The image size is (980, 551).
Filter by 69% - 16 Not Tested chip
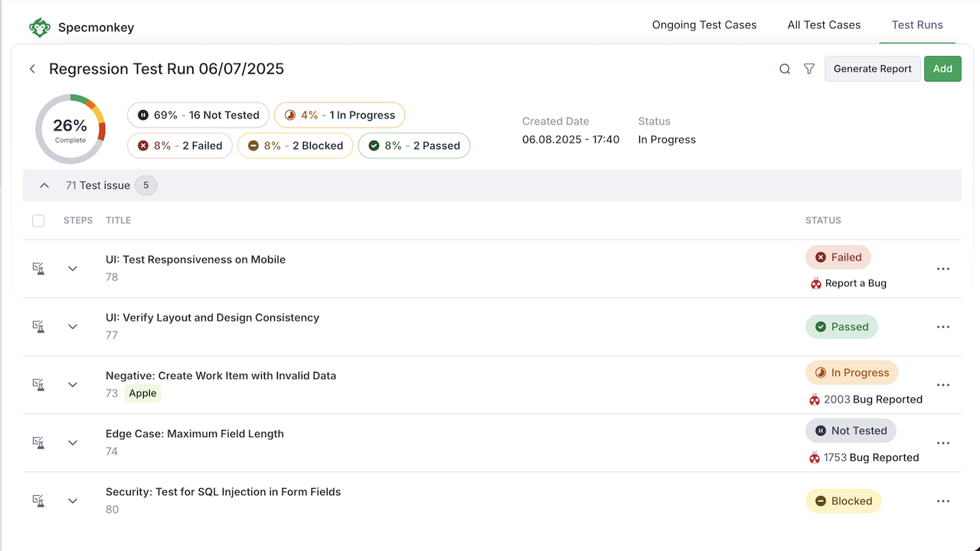pos(198,115)
